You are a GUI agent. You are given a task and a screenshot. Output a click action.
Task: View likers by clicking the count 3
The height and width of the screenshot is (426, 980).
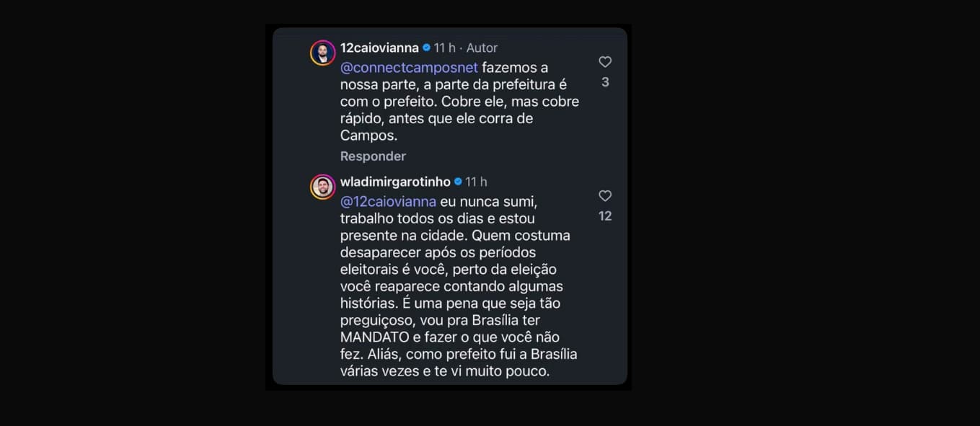coord(604,82)
